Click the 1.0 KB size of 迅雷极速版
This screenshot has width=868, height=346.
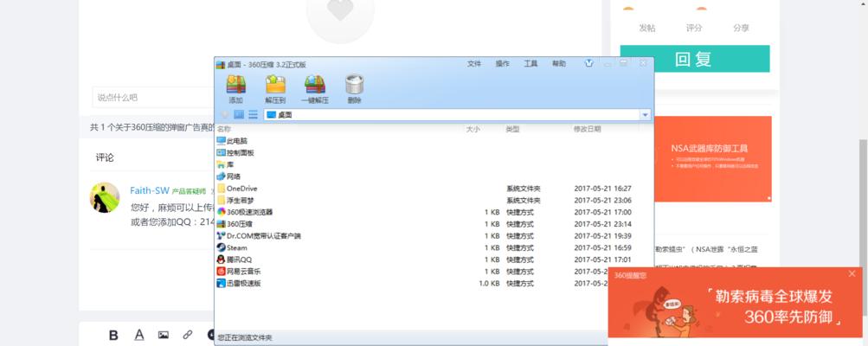click(489, 284)
